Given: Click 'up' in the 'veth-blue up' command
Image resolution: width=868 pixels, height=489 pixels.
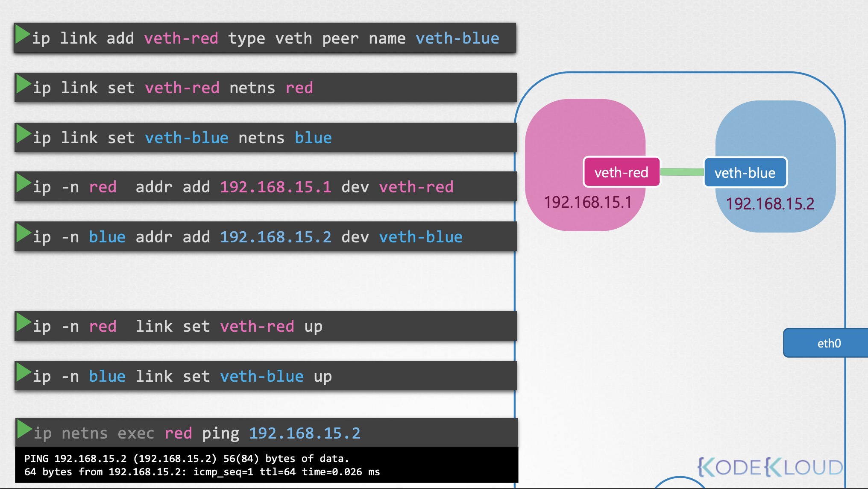Looking at the screenshot, I should coord(323,377).
